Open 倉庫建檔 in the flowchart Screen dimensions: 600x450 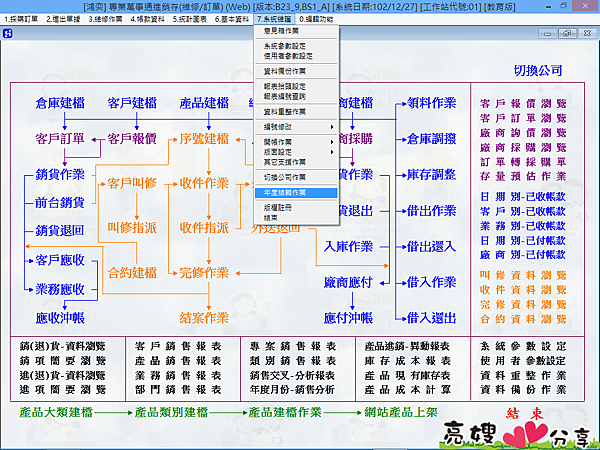tap(60, 103)
